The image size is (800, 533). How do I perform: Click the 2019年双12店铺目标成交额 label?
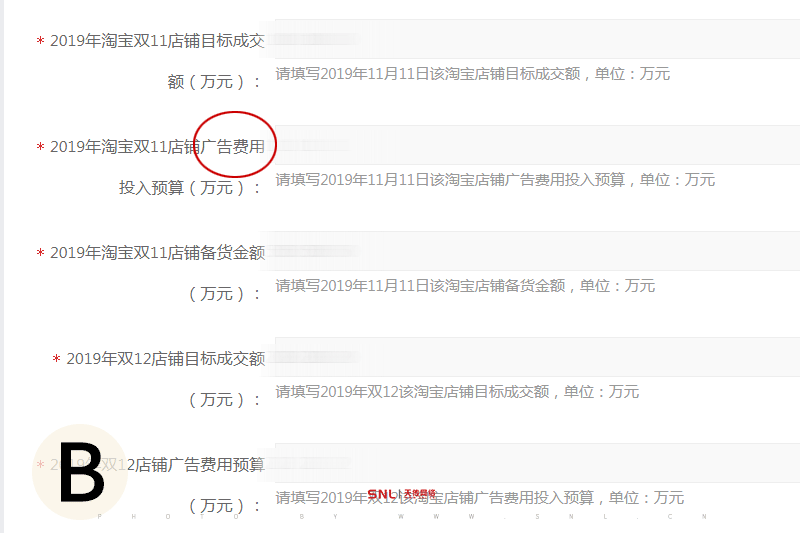165,359
